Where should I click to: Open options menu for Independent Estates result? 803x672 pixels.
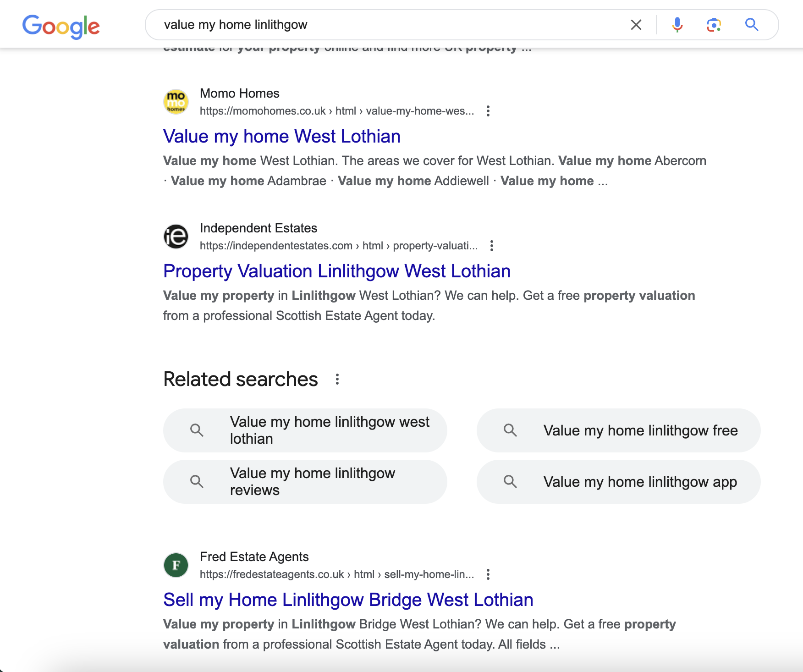(492, 246)
